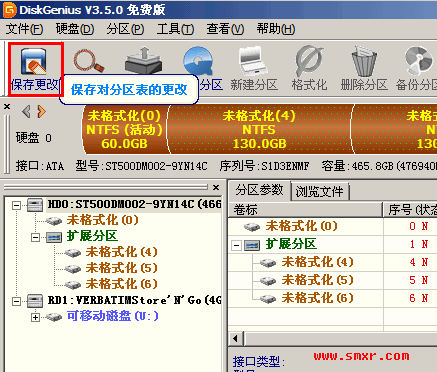Open the 查看(V) menu

[x=225, y=29]
